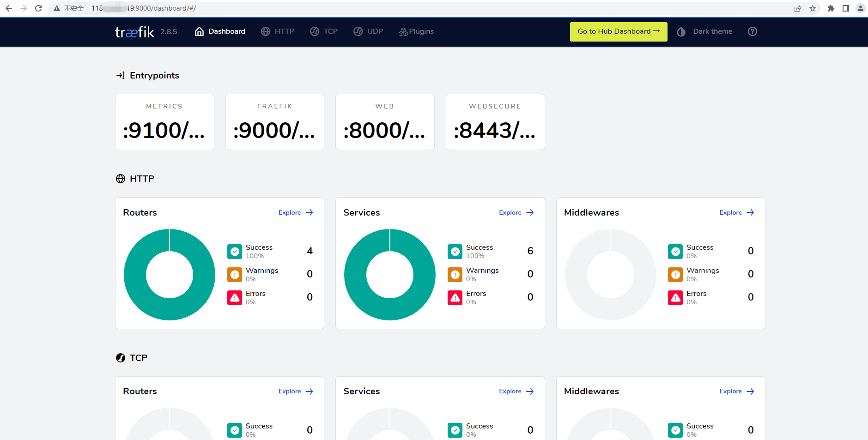Open the help question mark icon

click(x=752, y=31)
